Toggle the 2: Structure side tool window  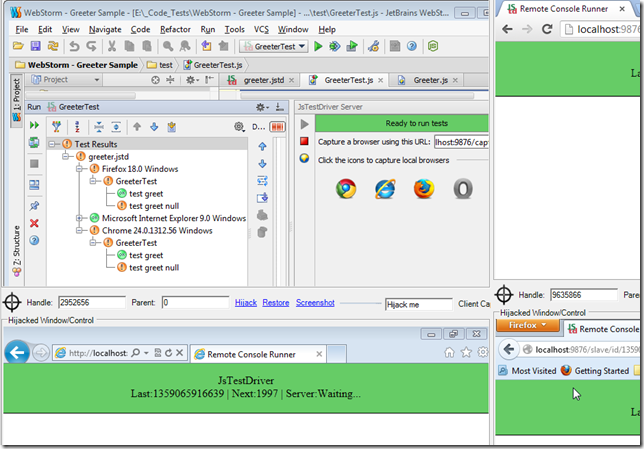point(16,250)
